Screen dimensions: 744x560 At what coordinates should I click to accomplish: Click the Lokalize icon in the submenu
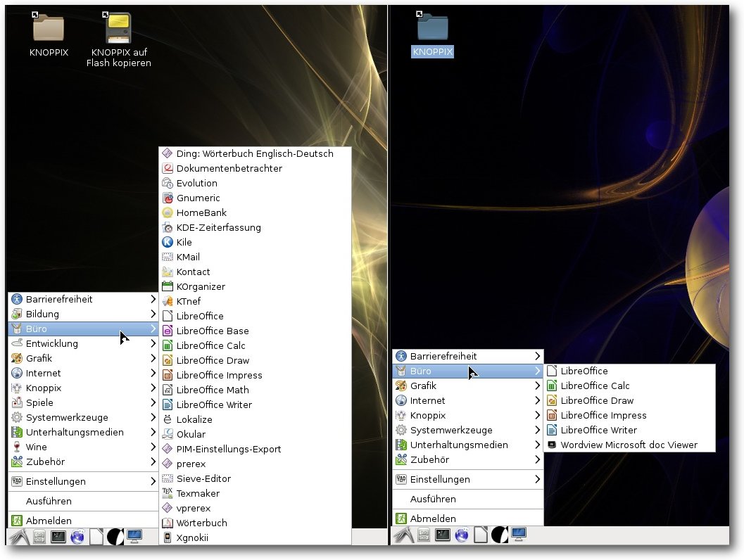tap(167, 419)
